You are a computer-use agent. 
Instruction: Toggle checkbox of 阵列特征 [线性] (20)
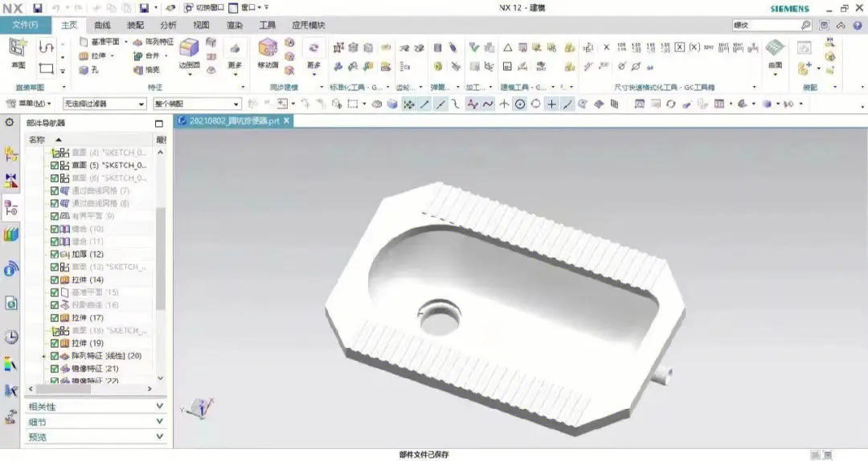tap(55, 356)
